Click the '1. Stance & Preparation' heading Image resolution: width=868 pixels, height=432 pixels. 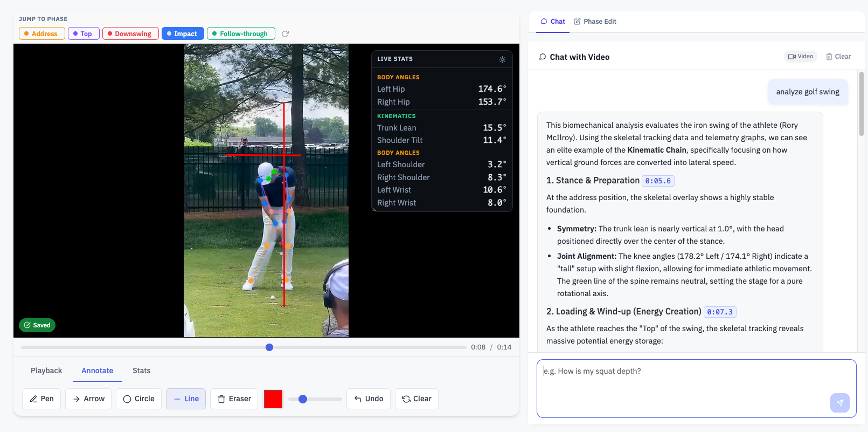(593, 181)
